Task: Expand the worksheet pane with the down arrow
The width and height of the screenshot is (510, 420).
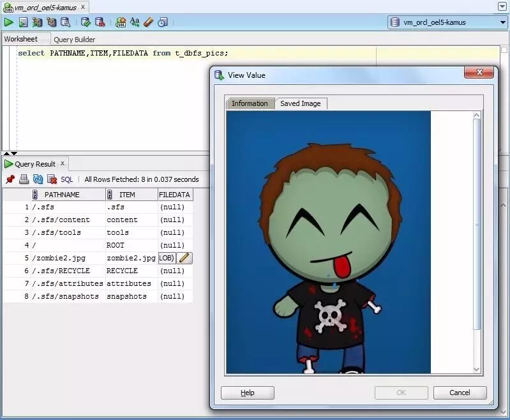Action: click(14, 154)
